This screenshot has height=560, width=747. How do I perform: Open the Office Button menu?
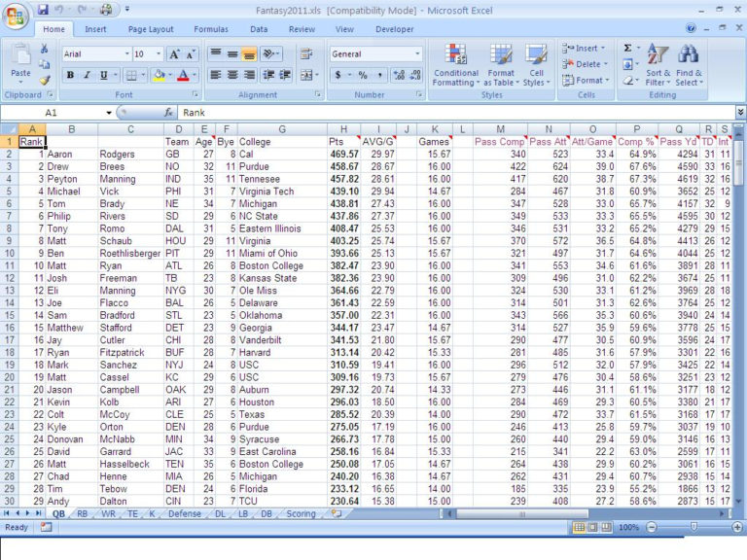[x=16, y=16]
